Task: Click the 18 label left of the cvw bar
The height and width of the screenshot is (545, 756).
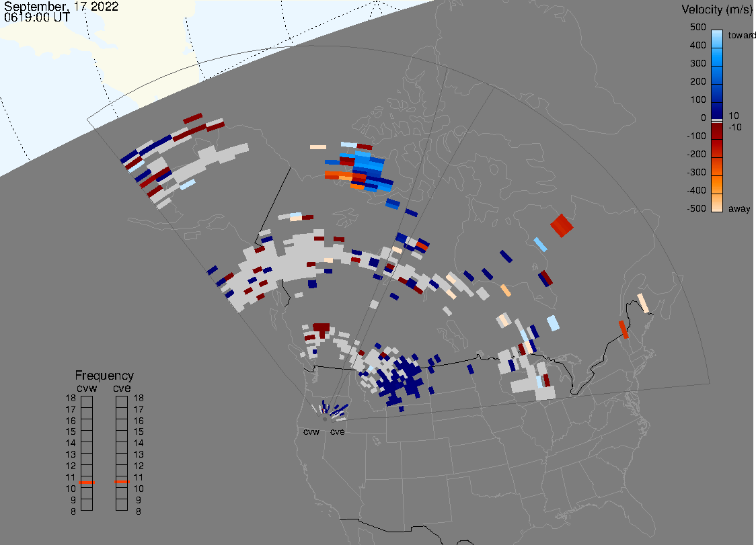Action: tap(71, 398)
